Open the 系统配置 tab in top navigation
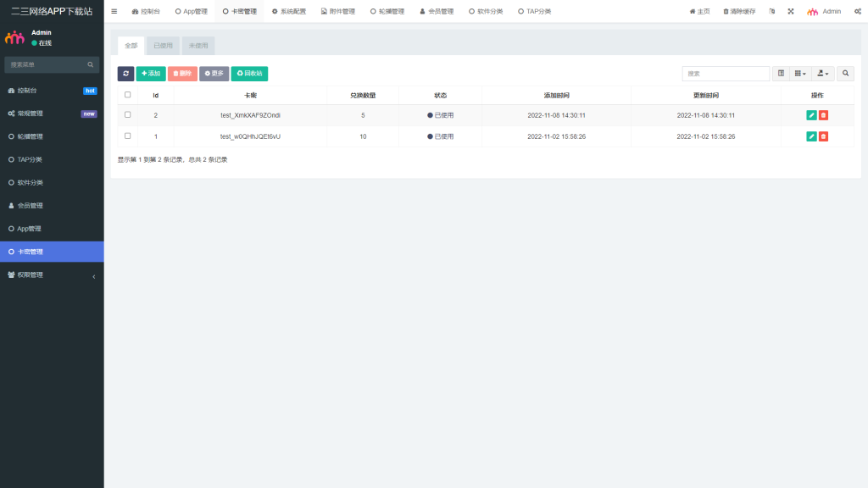Screen dimensions: 868x488 288,12
